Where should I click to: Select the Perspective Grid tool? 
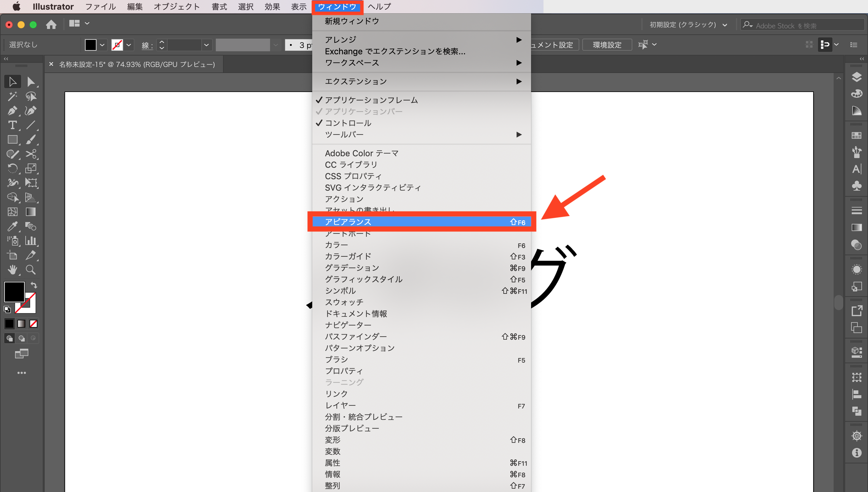click(31, 197)
